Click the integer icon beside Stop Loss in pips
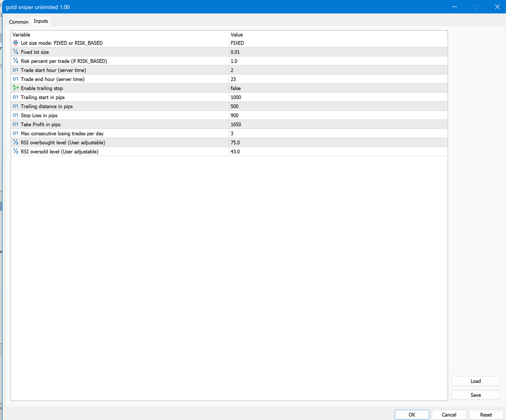 [16, 116]
